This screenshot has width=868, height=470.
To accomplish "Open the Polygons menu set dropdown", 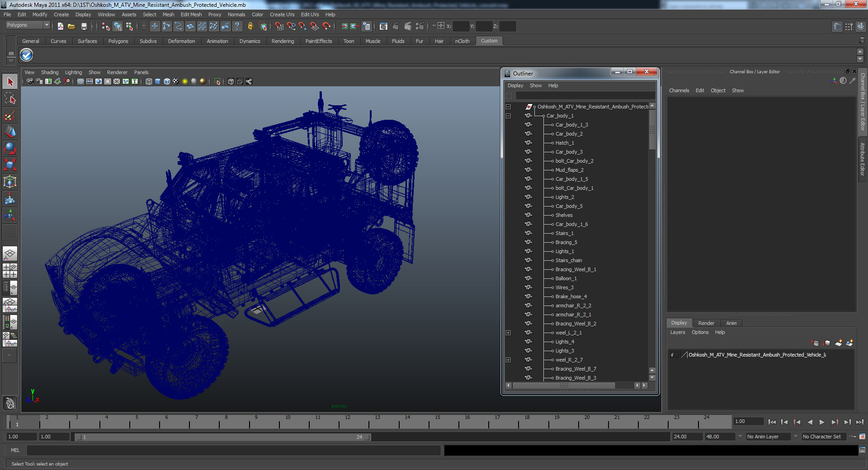I will pos(27,25).
